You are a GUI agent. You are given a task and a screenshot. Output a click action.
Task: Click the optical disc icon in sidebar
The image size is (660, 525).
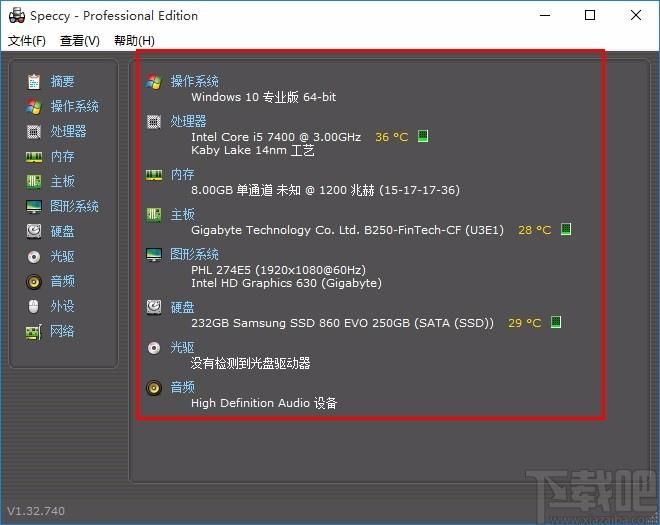[34, 256]
